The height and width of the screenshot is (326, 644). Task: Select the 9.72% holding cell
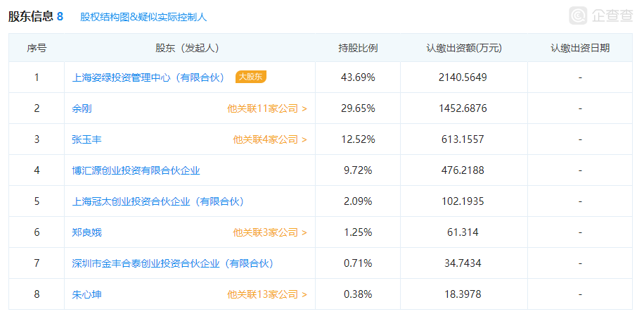pyautogui.click(x=358, y=170)
